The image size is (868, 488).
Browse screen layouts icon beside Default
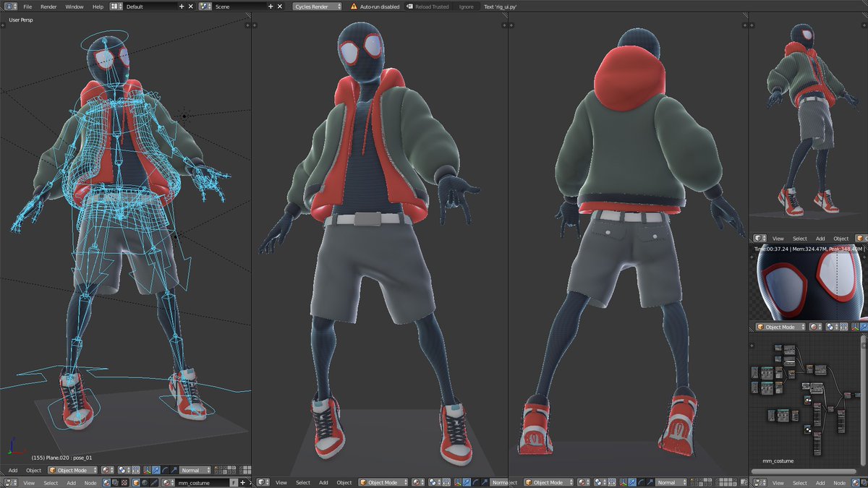pyautogui.click(x=116, y=7)
